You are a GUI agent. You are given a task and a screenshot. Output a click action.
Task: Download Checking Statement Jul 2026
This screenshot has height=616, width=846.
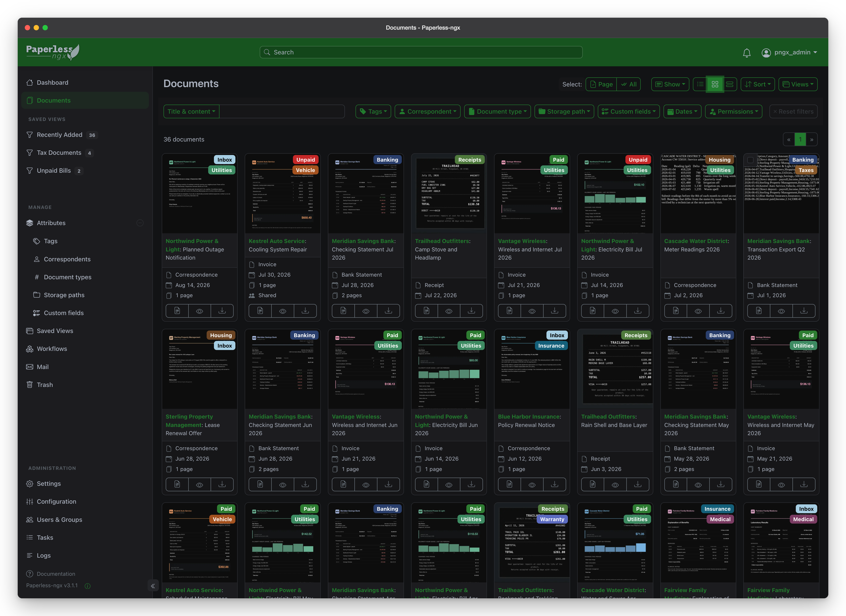[388, 311]
